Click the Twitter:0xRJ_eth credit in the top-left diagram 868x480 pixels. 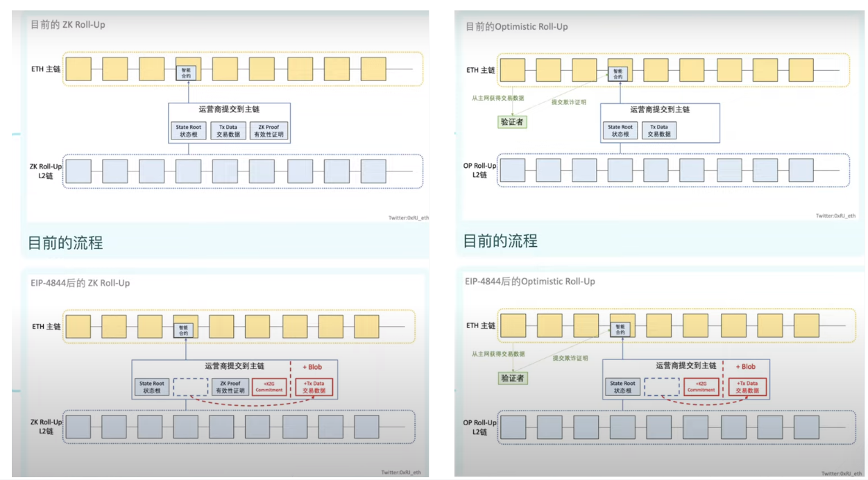click(x=408, y=218)
